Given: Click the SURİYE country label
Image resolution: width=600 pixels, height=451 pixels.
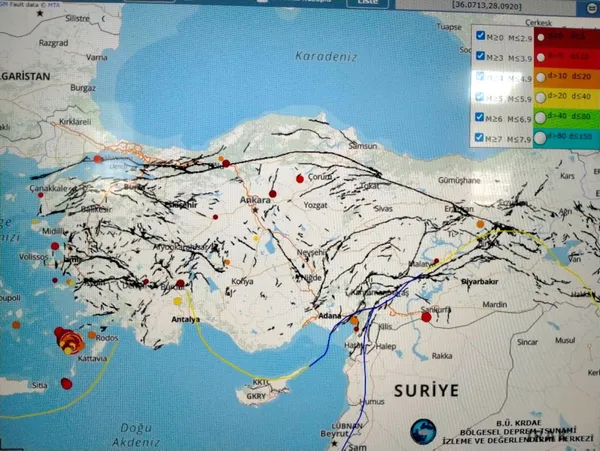Looking at the screenshot, I should [426, 391].
